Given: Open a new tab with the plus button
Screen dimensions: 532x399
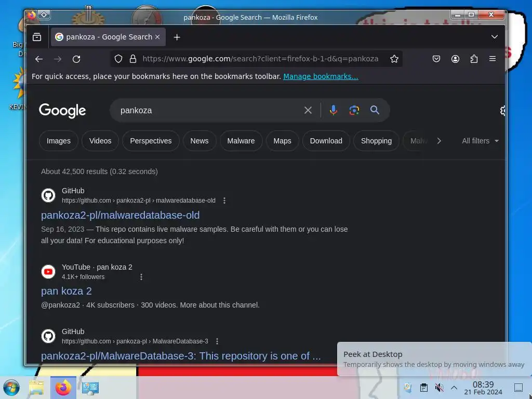Looking at the screenshot, I should [177, 37].
